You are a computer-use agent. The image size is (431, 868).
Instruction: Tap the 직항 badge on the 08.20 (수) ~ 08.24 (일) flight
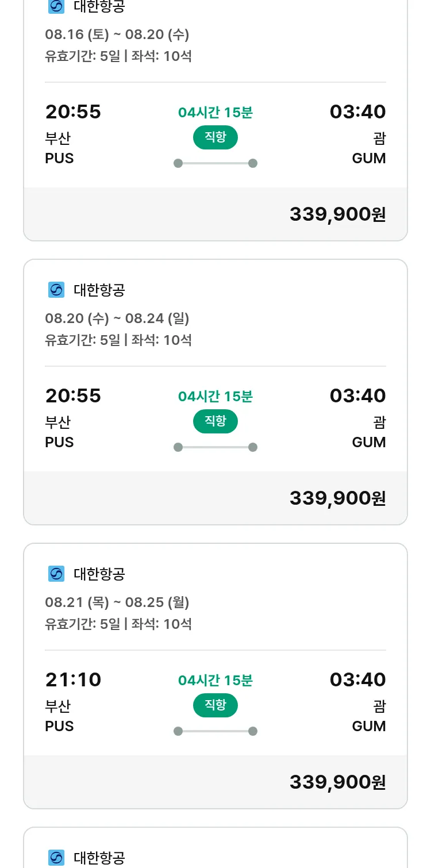[x=215, y=421]
